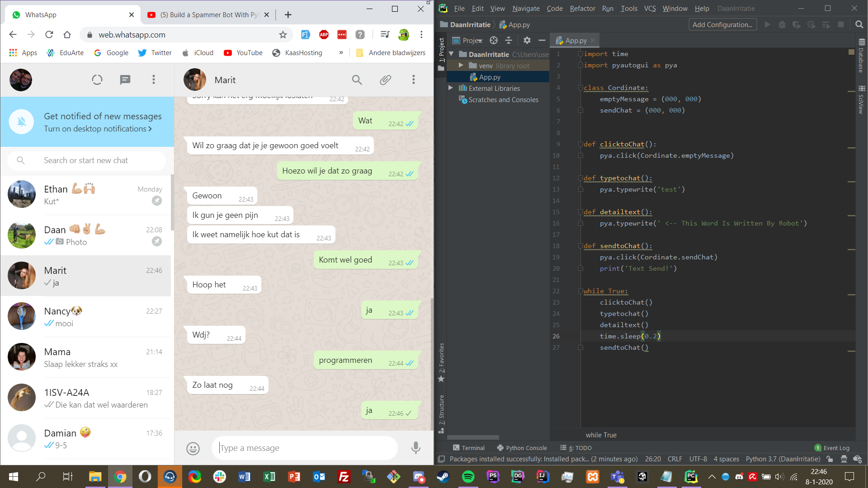Expand External Libraries tree node
868x488 pixels.
pyautogui.click(x=450, y=88)
